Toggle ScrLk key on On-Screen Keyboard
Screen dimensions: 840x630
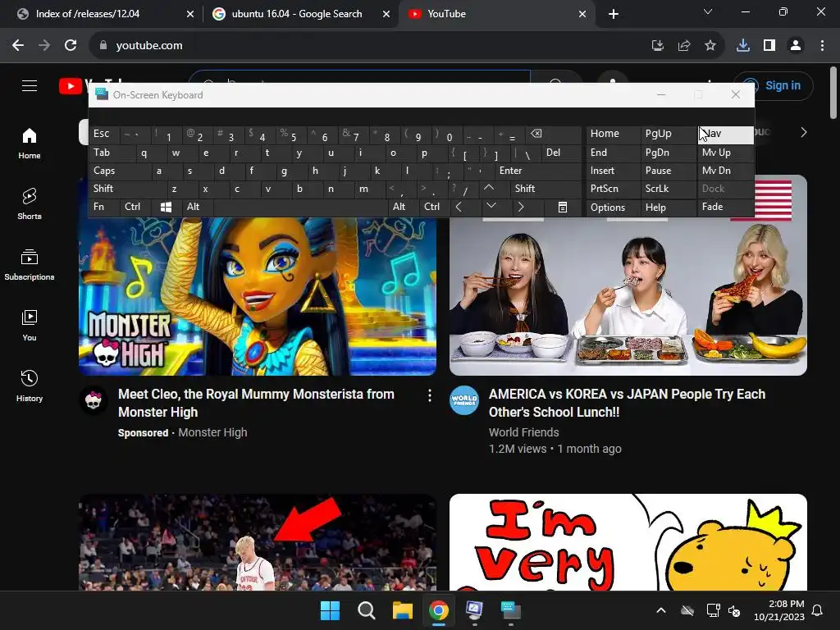coord(668,189)
